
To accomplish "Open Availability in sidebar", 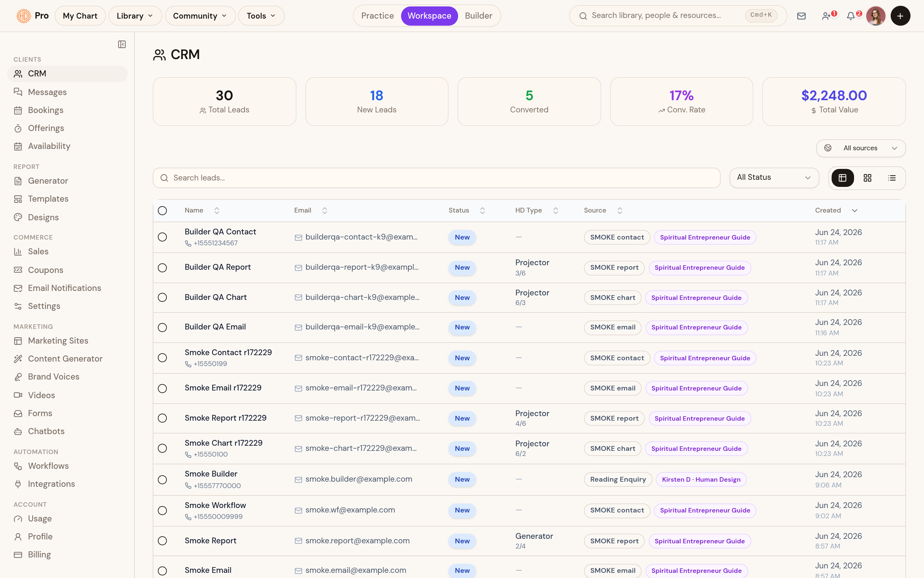I will (x=67, y=146).
